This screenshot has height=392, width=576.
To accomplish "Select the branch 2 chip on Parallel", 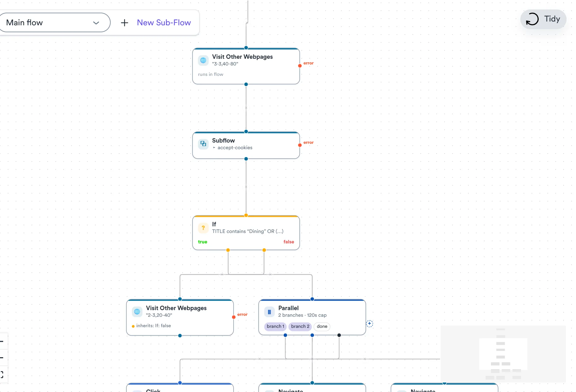I will pyautogui.click(x=300, y=326).
